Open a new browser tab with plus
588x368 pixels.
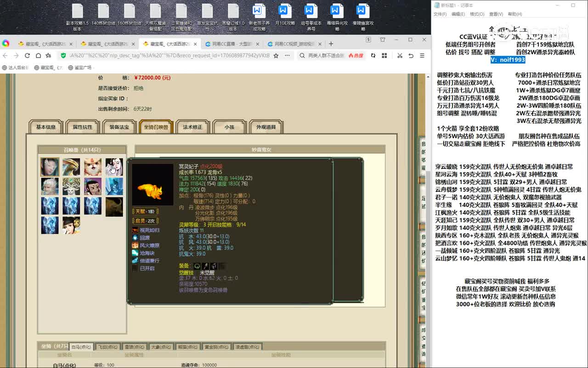point(331,44)
